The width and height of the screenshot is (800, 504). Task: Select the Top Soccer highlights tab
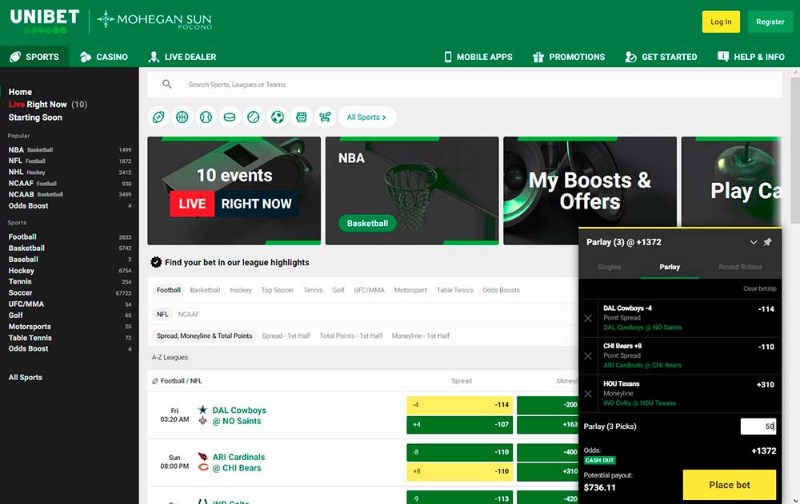[278, 290]
